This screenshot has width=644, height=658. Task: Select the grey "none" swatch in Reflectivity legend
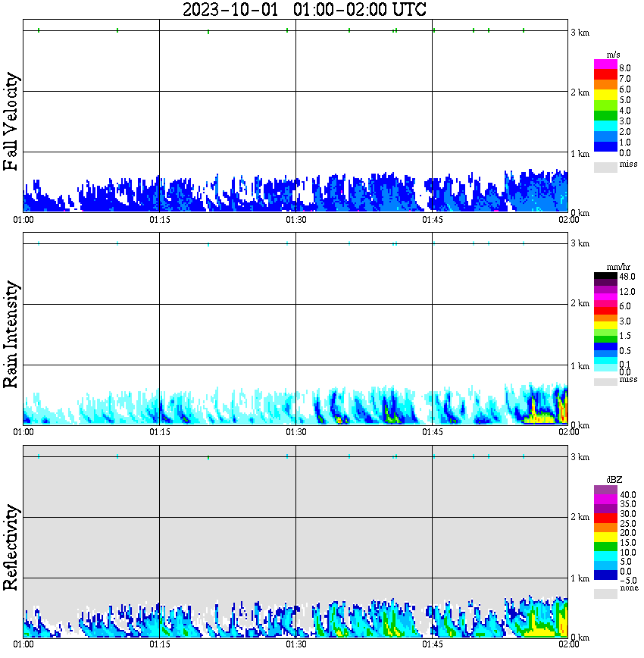tap(605, 594)
